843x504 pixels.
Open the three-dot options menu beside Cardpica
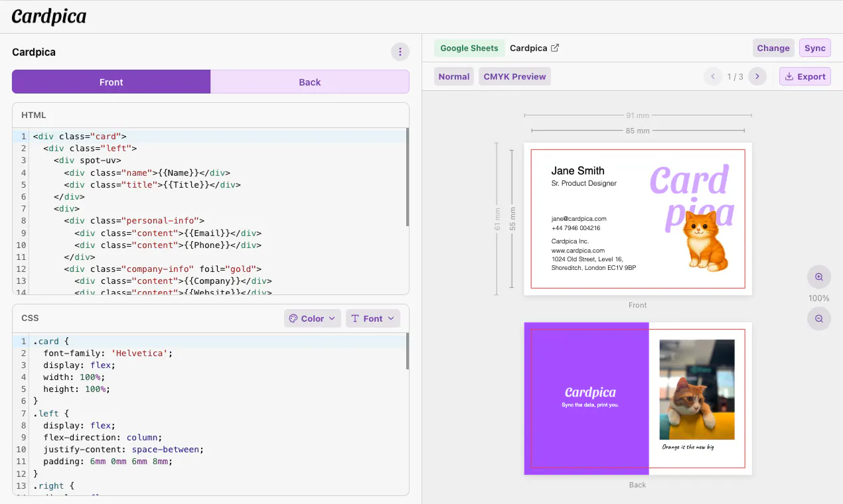(x=400, y=52)
